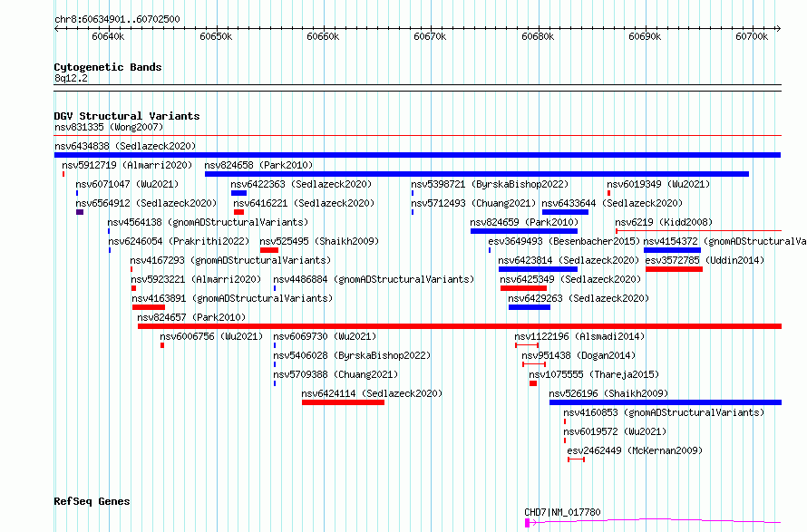
Task: Select nsv6019572 (Wu2021) label
Action: tap(615, 431)
